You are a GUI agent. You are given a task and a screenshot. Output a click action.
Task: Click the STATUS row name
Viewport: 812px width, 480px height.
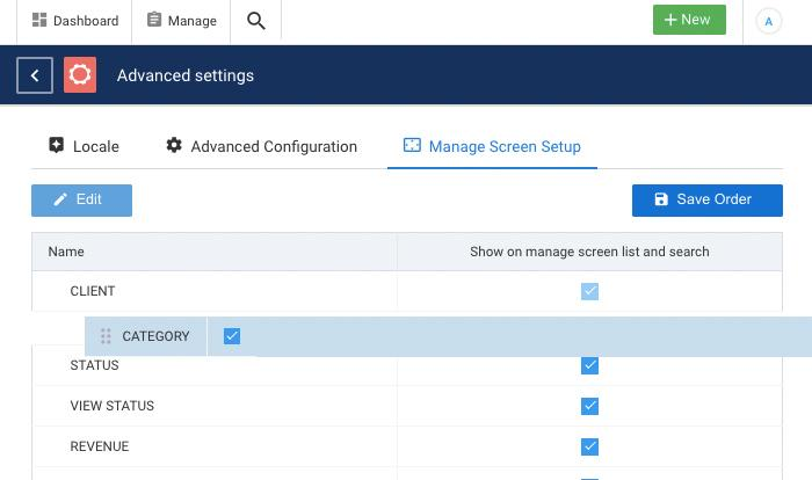click(x=94, y=365)
